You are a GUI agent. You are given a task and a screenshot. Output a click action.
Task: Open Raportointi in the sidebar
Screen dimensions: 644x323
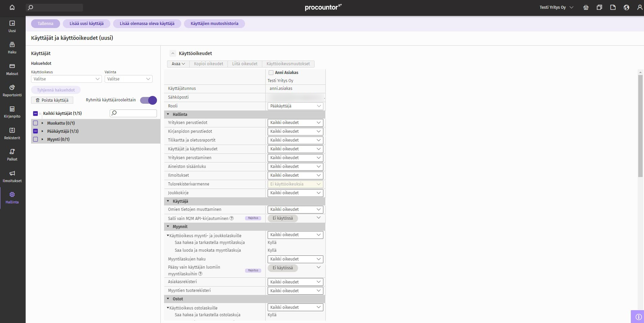click(x=12, y=91)
